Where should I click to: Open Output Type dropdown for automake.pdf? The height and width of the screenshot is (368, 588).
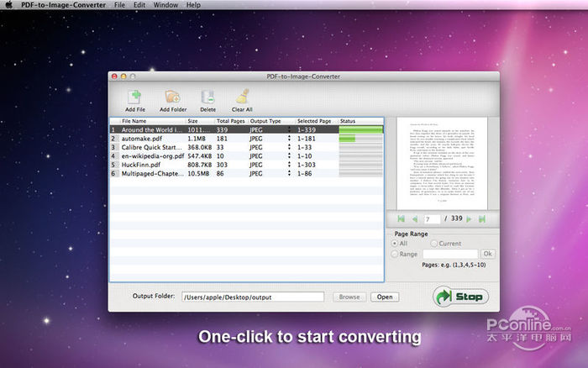290,138
